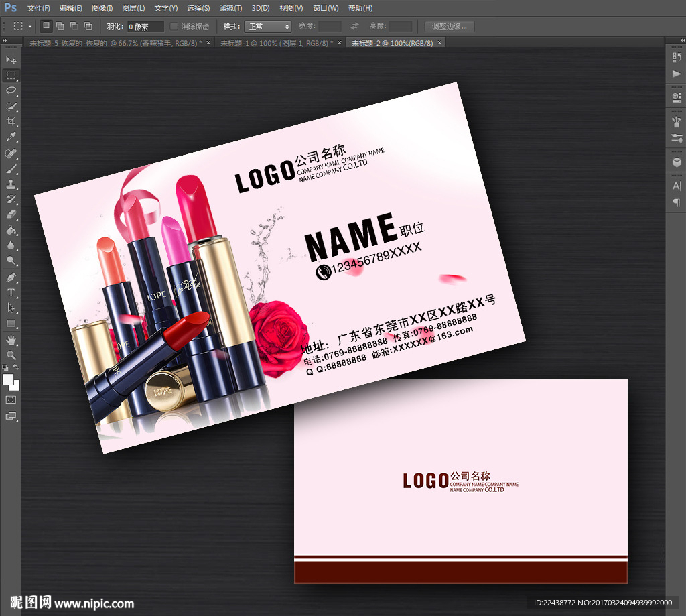This screenshot has width=686, height=616.
Task: Open the Paragraph panel icon
Action: click(x=677, y=202)
